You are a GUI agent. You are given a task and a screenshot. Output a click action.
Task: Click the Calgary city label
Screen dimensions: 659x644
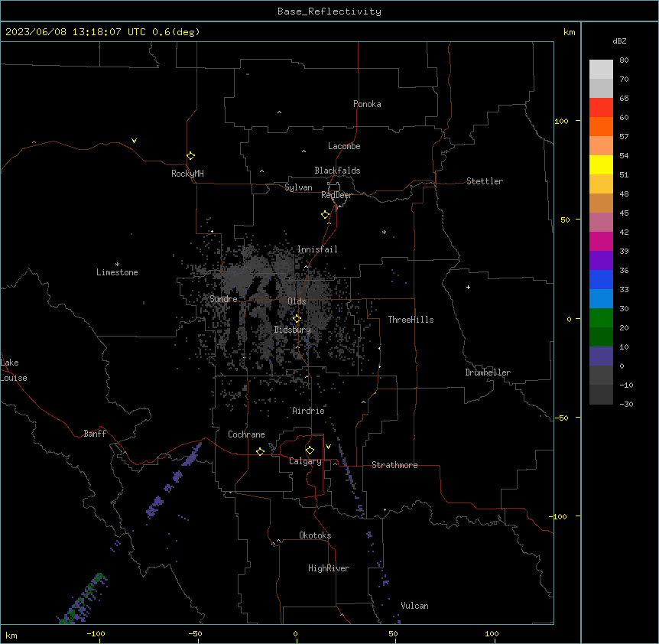coord(305,461)
